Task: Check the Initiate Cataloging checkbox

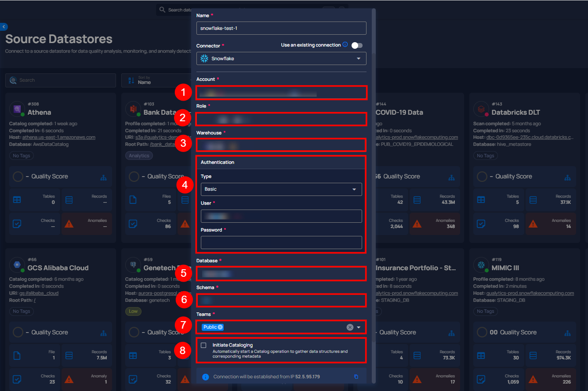Action: click(x=203, y=345)
